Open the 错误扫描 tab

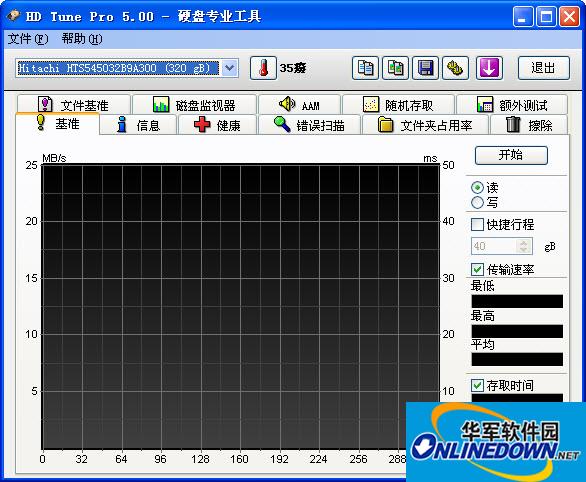[309, 125]
